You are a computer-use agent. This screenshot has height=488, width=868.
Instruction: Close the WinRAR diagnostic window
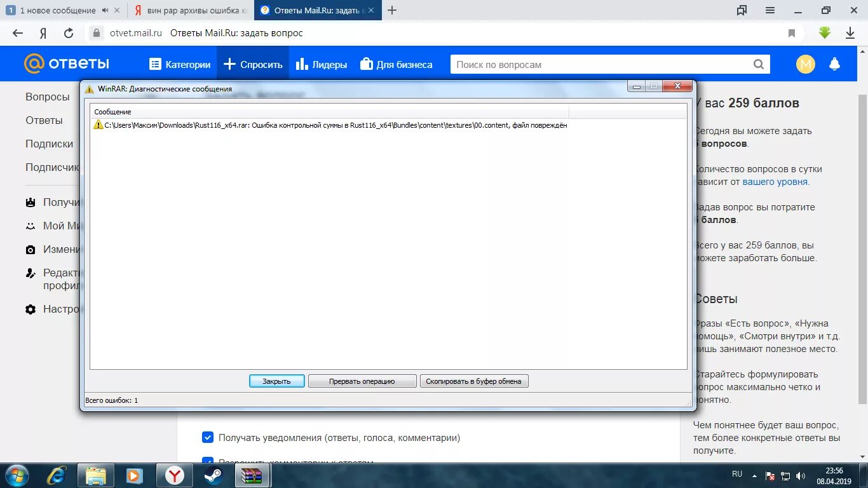click(x=678, y=86)
